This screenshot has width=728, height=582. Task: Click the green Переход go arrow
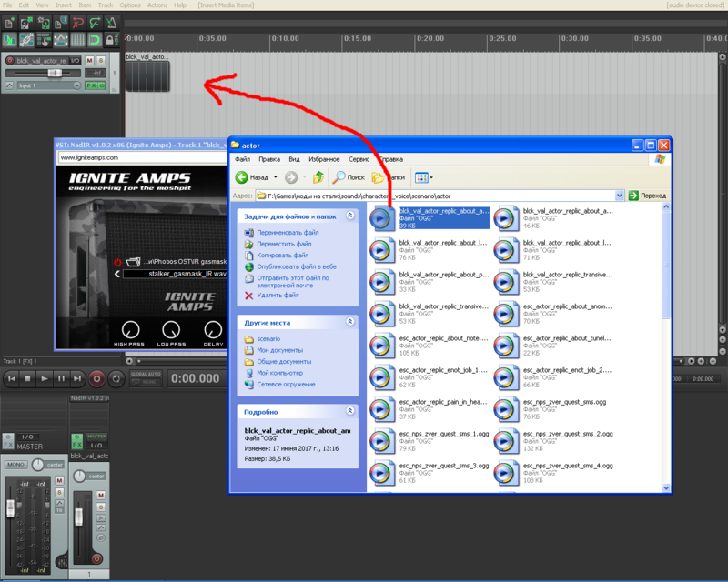pyautogui.click(x=633, y=196)
